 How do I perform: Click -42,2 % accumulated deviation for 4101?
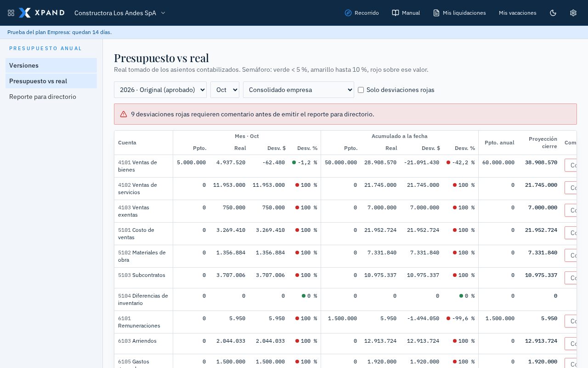[463, 162]
